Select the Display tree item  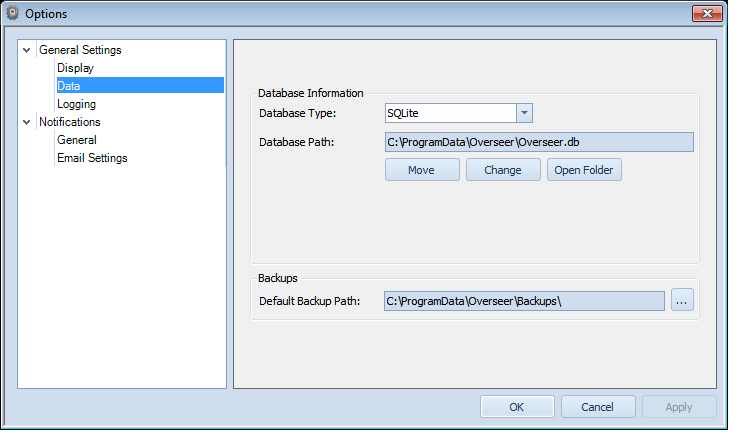(75, 68)
